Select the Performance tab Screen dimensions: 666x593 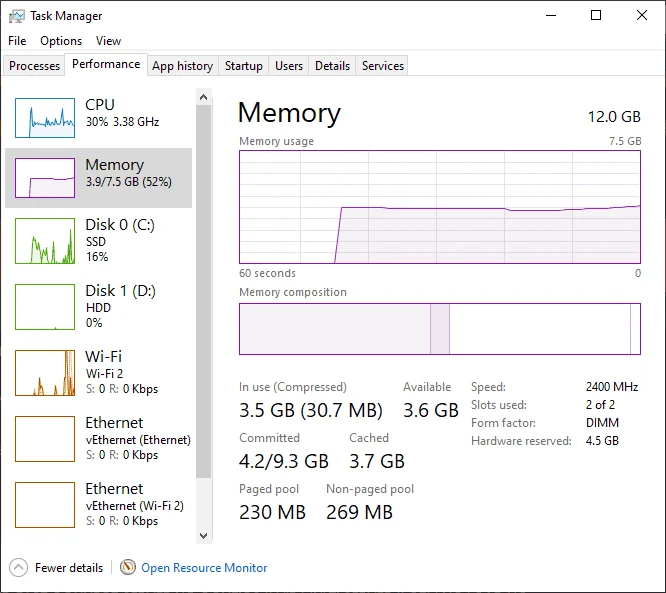coord(106,64)
